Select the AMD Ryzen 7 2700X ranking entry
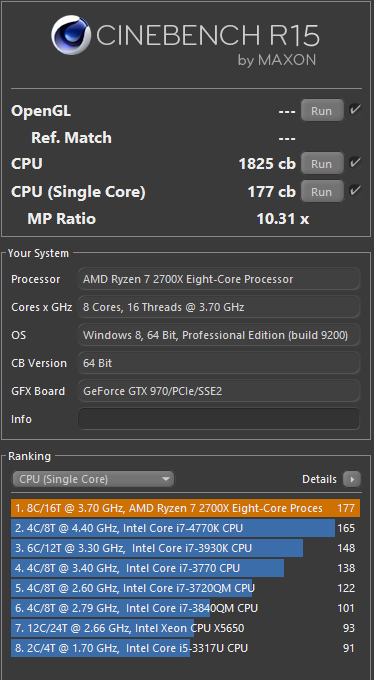The height and width of the screenshot is (680, 374). (186, 508)
